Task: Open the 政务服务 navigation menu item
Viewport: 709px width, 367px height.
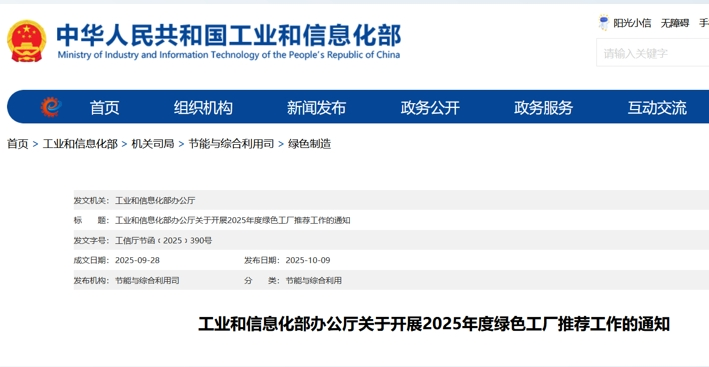Action: coord(544,108)
